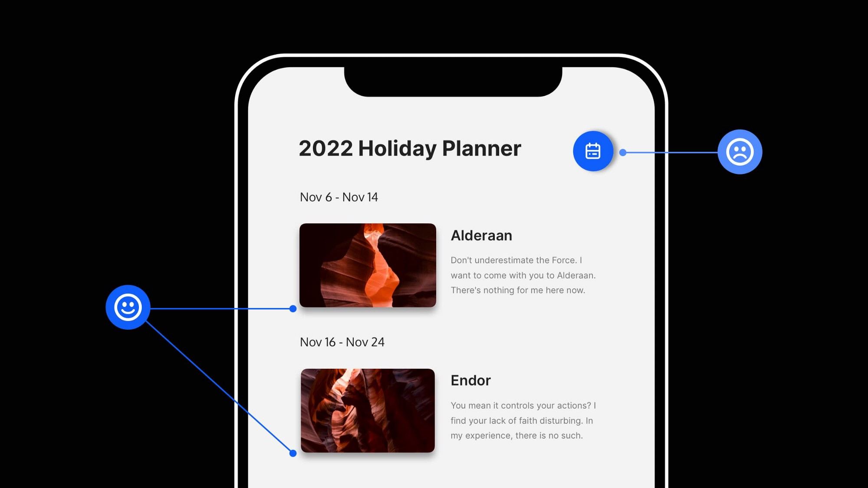Click the Endor listing image
868x488 pixels.
pos(367,410)
